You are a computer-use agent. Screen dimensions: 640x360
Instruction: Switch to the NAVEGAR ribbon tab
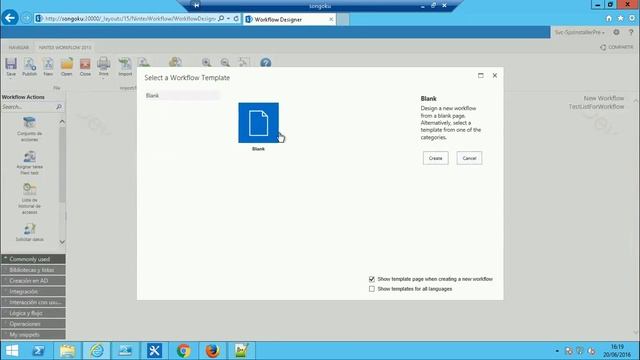(19, 48)
